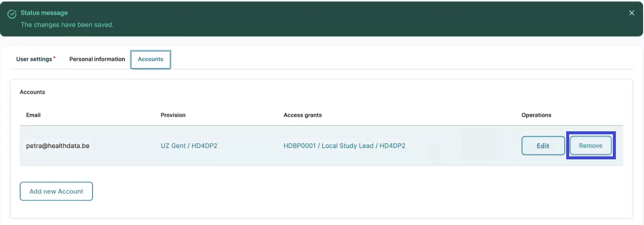Edit the petra@healthdata.be account
The image size is (644, 225).
point(543,146)
